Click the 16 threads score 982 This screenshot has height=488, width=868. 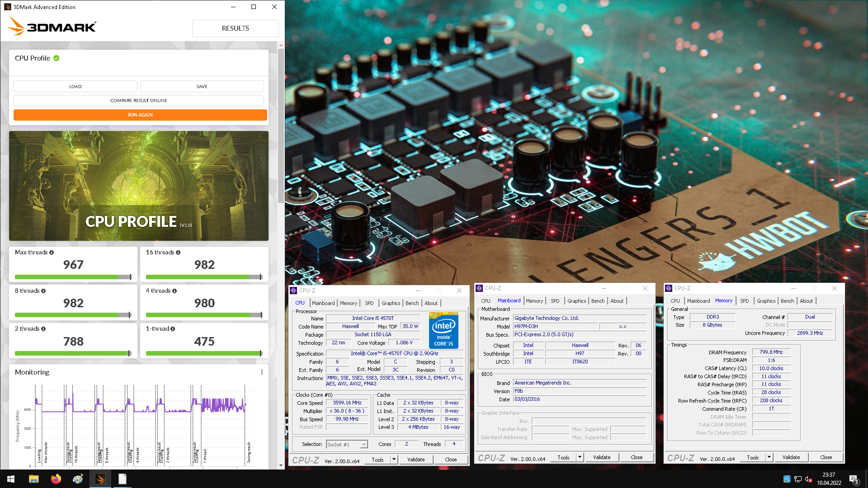click(204, 265)
